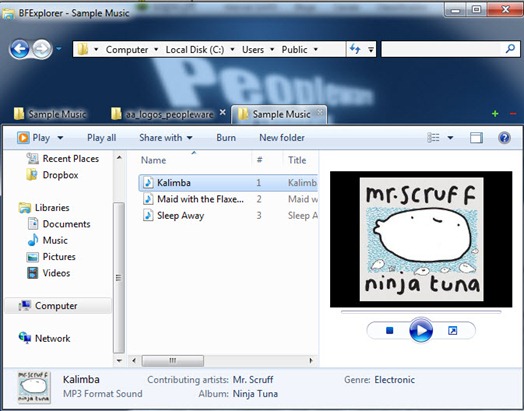Click the navigation pane scroll up arrow
Image resolution: width=524 pixels, height=411 pixels.
click(119, 157)
